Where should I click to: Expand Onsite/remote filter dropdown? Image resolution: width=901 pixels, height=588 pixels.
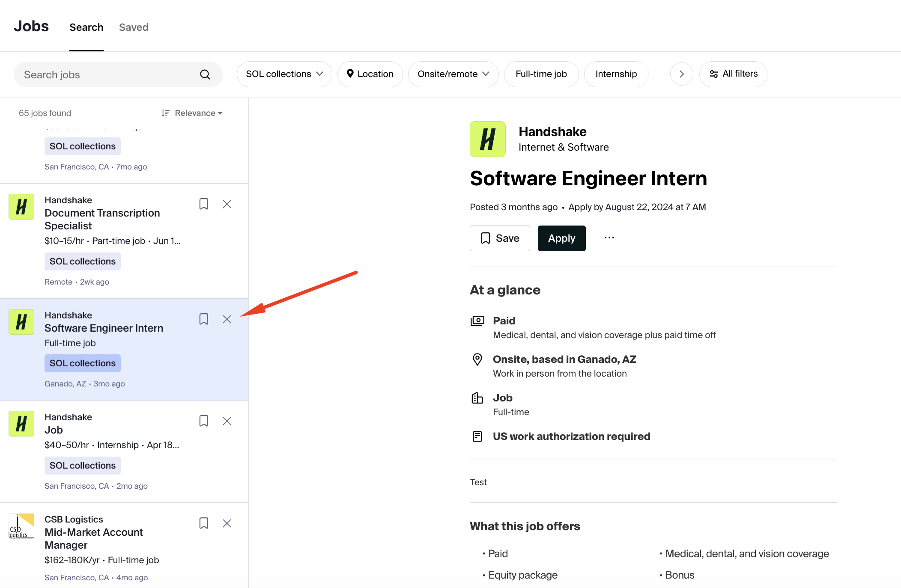click(x=453, y=74)
